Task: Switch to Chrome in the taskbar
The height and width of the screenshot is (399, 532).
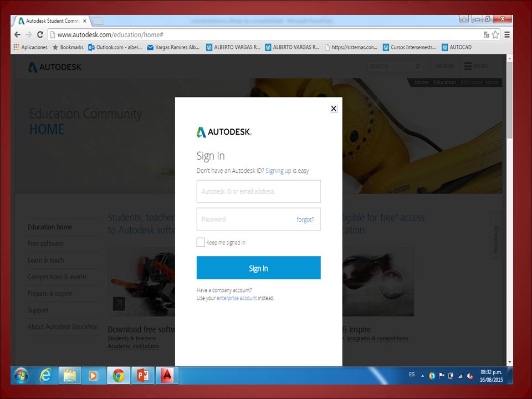Action: tap(118, 375)
